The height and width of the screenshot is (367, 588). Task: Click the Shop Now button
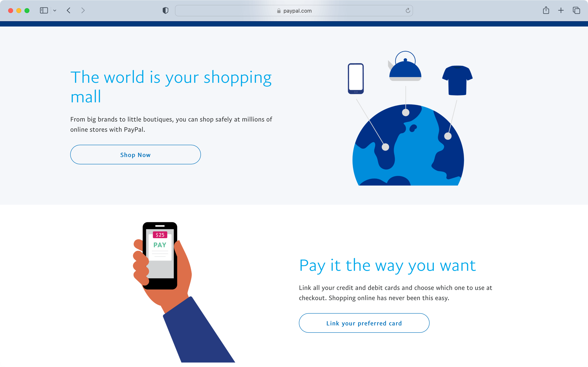(135, 154)
